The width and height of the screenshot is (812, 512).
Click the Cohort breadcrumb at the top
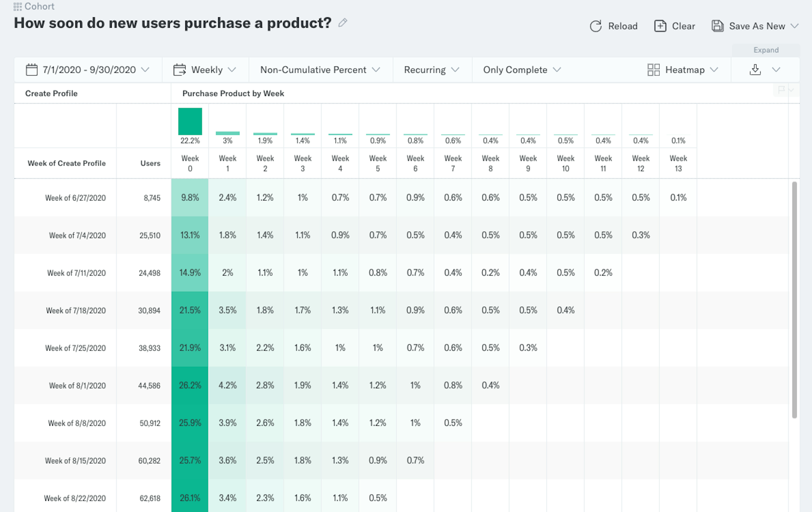click(x=40, y=6)
